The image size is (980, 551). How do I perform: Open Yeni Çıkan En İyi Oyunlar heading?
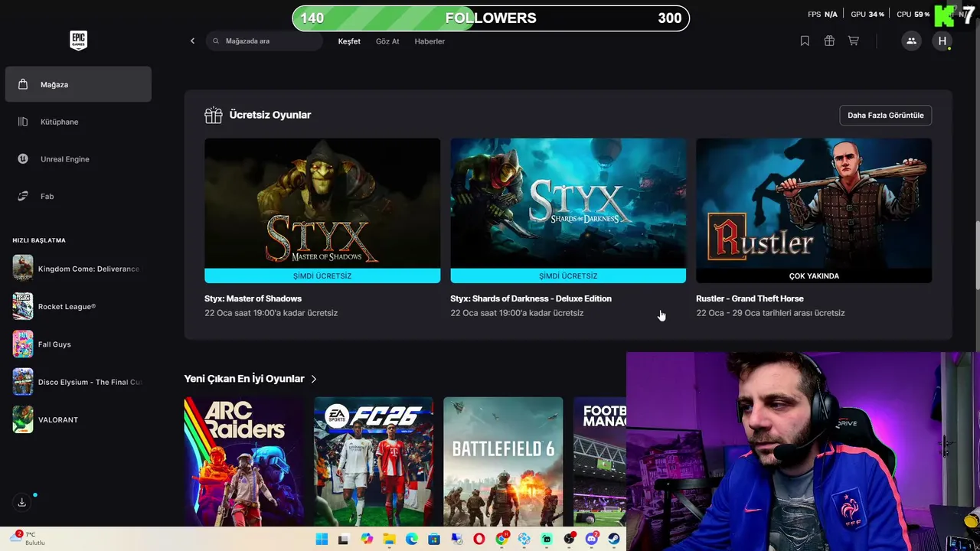click(x=244, y=379)
